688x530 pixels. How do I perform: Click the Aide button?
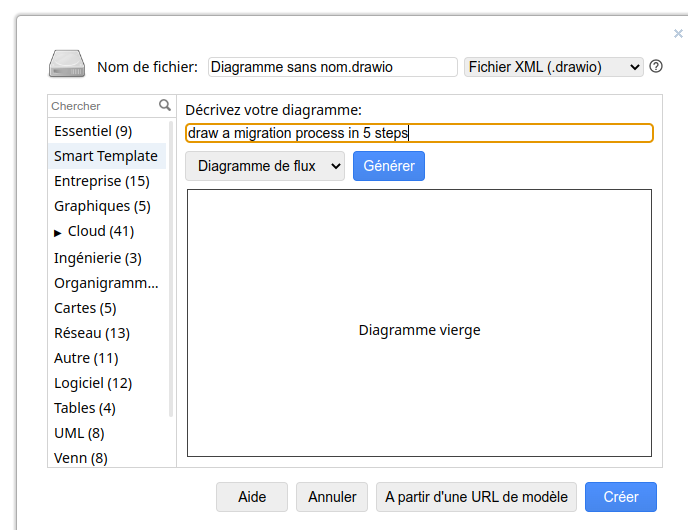coord(252,497)
